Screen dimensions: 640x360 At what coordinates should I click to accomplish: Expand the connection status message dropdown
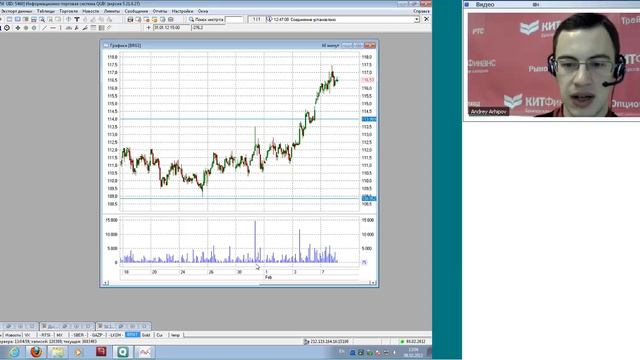point(417,20)
